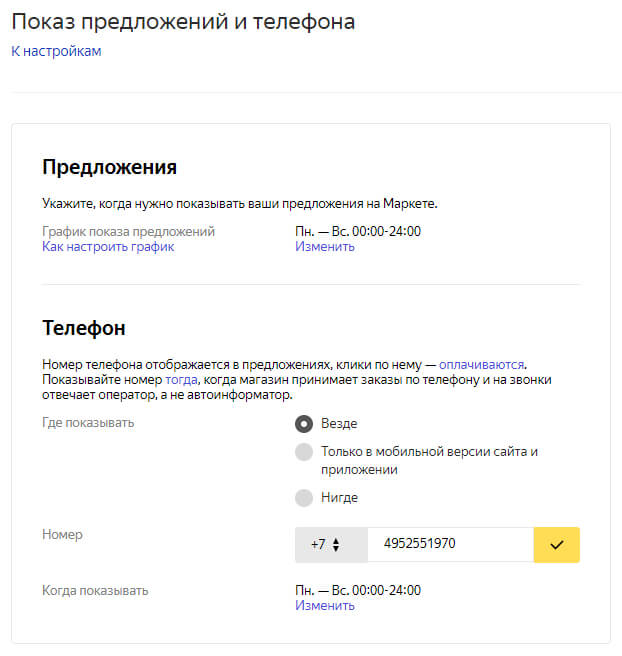Select the "Нигде" radio option
This screenshot has width=622, height=656.
coord(304,497)
